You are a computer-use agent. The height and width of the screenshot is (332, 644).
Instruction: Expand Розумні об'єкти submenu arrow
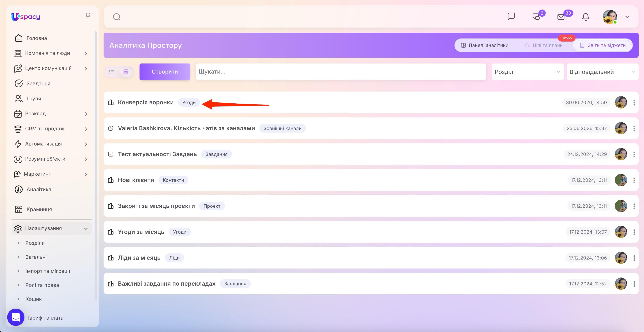point(86,159)
